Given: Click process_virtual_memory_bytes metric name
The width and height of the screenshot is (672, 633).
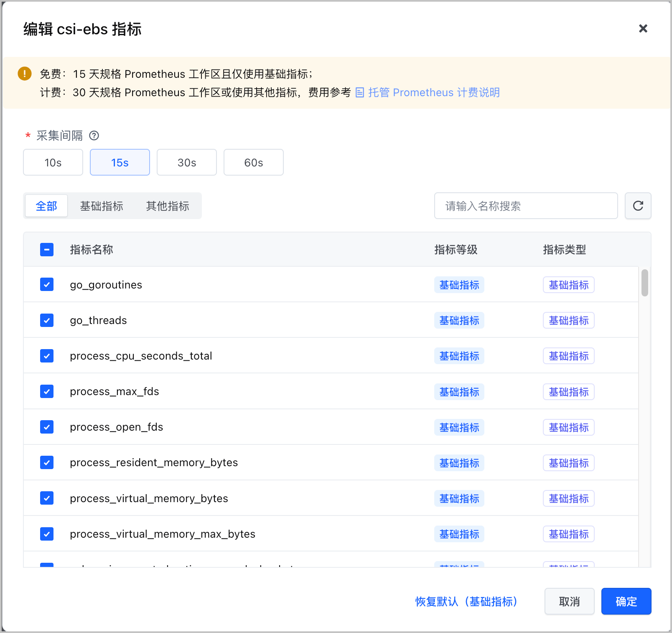Looking at the screenshot, I should (149, 498).
